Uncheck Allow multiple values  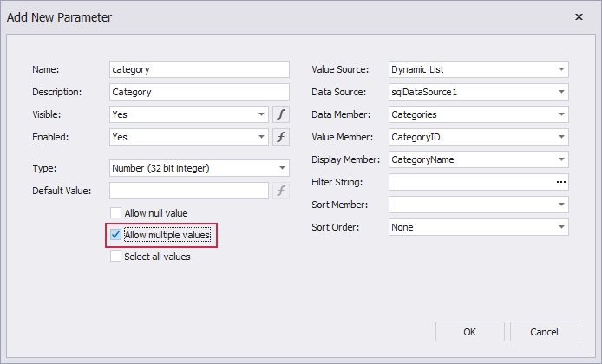coord(116,235)
